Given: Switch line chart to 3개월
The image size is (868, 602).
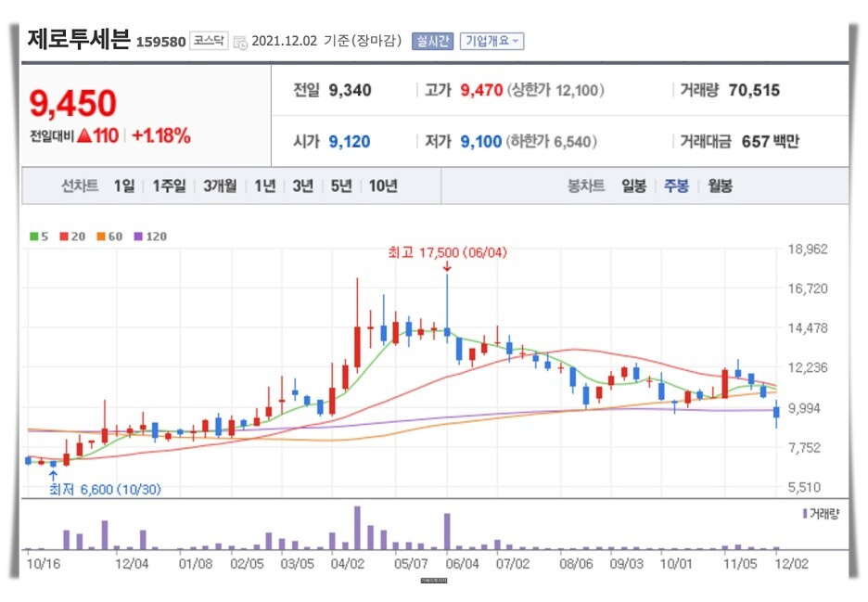Looking at the screenshot, I should (x=220, y=186).
